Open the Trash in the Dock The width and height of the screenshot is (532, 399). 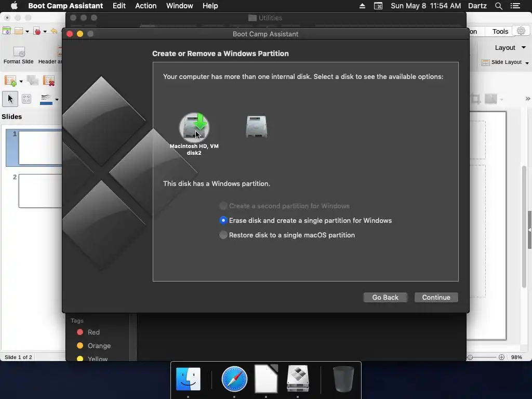pyautogui.click(x=343, y=379)
